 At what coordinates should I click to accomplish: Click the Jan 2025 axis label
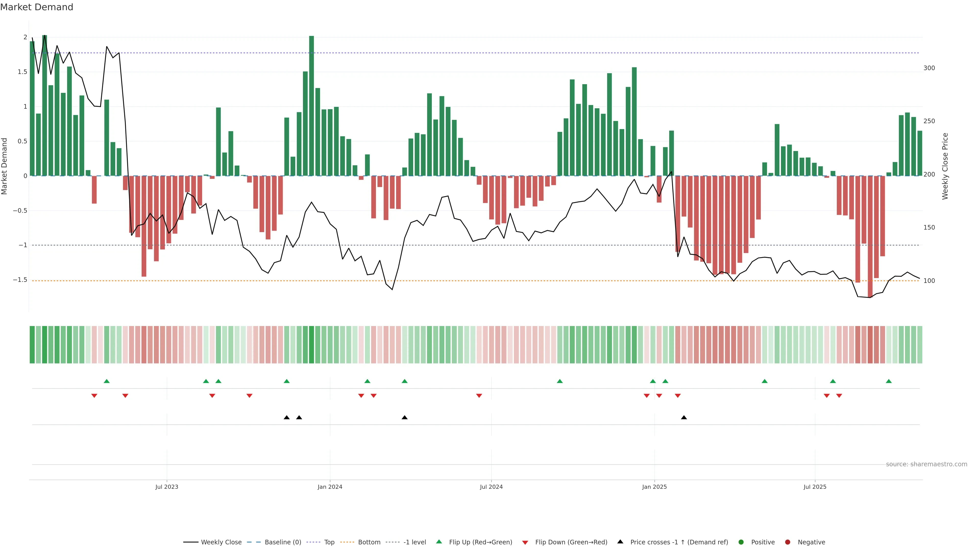click(654, 487)
